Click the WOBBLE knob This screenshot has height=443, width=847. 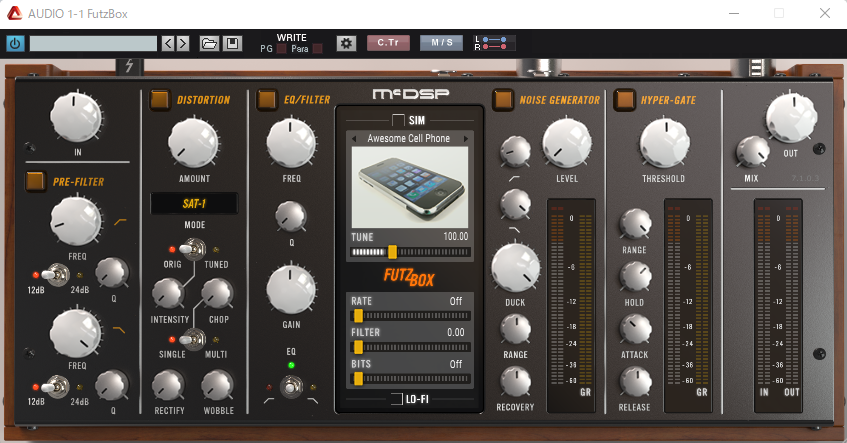[217, 385]
